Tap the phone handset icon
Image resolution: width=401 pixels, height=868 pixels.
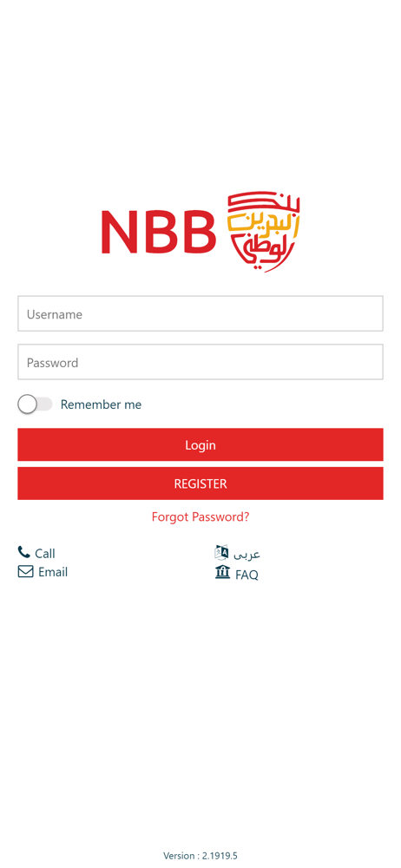pyautogui.click(x=23, y=552)
